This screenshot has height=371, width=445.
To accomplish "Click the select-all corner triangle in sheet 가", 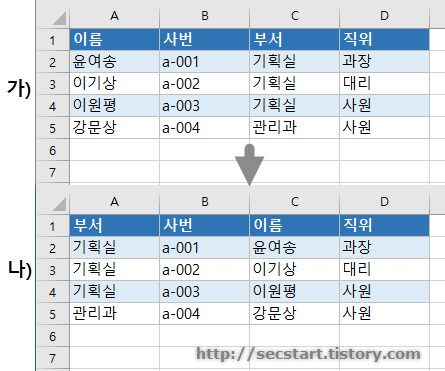I will [59, 18].
